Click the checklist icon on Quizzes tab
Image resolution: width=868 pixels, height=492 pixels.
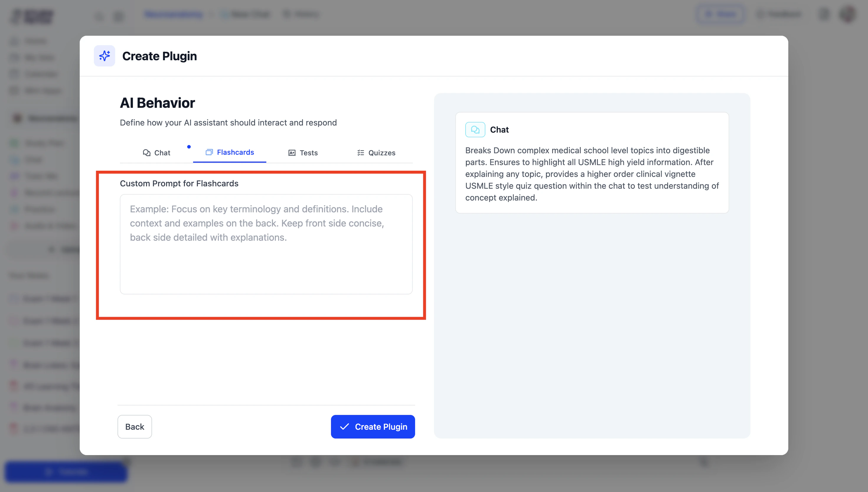tap(360, 153)
